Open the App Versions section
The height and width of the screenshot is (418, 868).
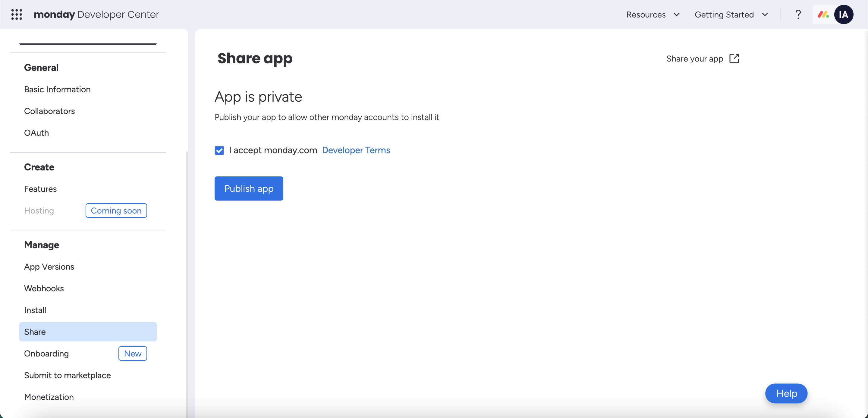49,267
